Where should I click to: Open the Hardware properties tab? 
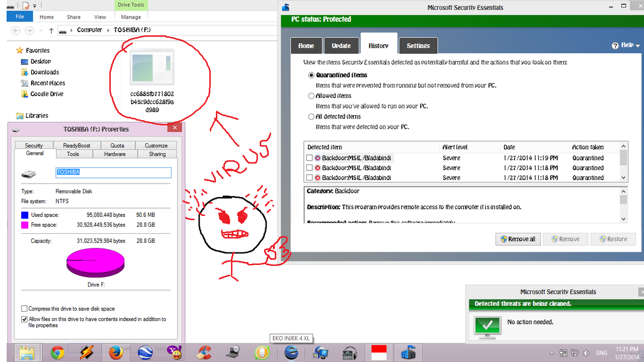[x=115, y=154]
